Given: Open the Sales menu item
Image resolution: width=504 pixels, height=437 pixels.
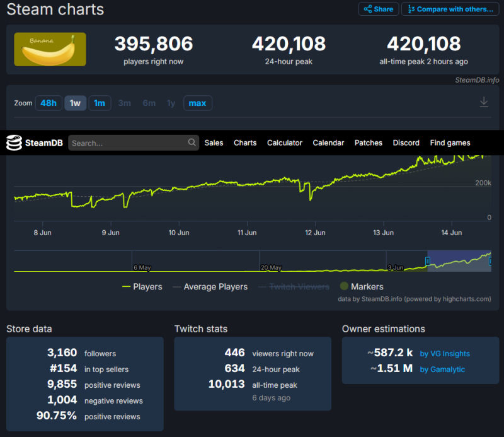Looking at the screenshot, I should coord(214,143).
